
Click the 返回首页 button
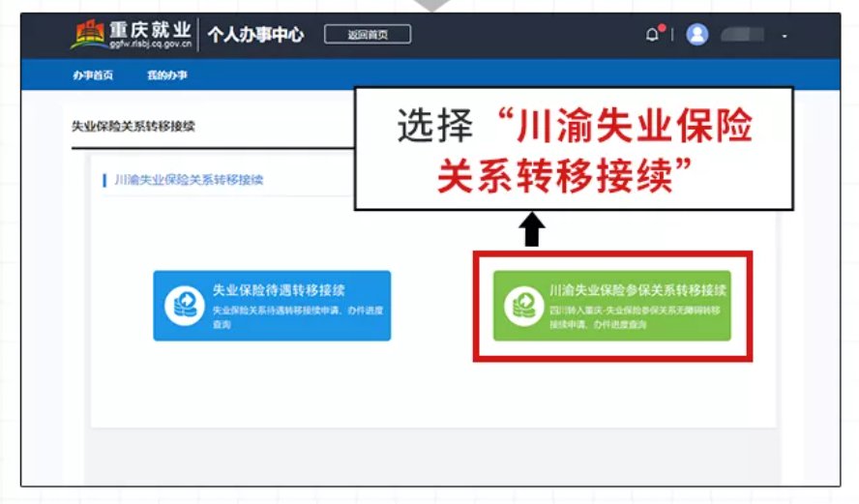coord(368,35)
